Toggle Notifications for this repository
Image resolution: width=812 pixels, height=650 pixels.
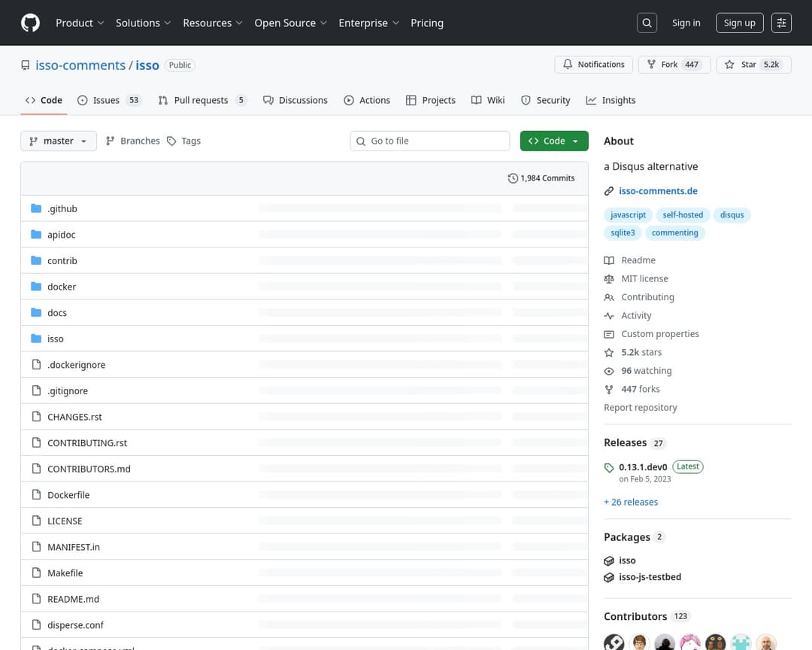(594, 65)
